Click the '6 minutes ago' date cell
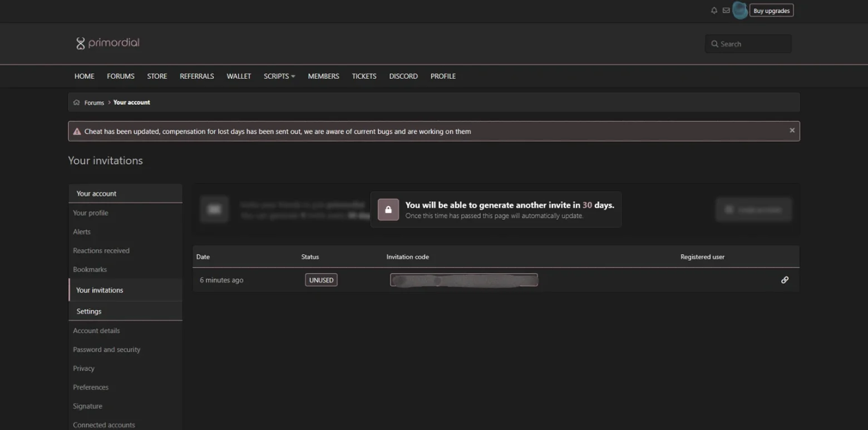Image resolution: width=868 pixels, height=430 pixels. pos(221,280)
